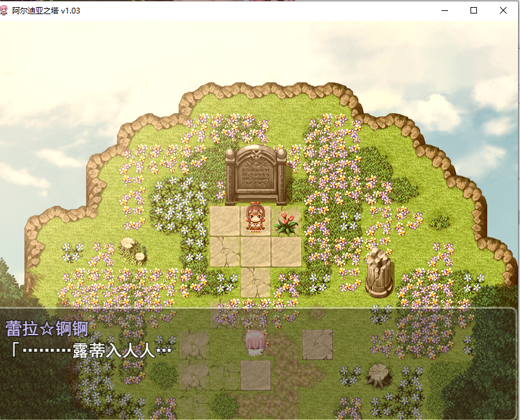Click the red flower plant beside the girl
520x420 pixels.
[x=286, y=223]
